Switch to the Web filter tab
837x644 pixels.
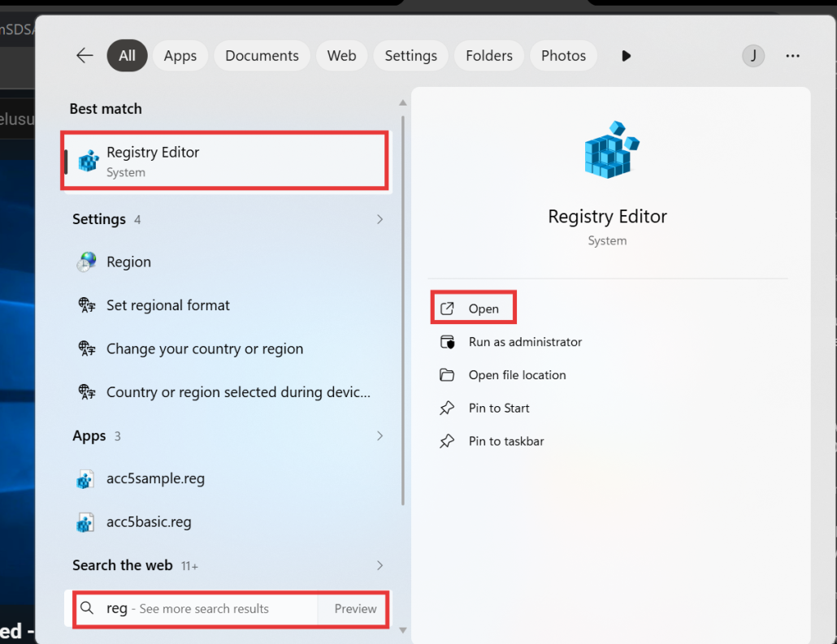[x=341, y=55]
